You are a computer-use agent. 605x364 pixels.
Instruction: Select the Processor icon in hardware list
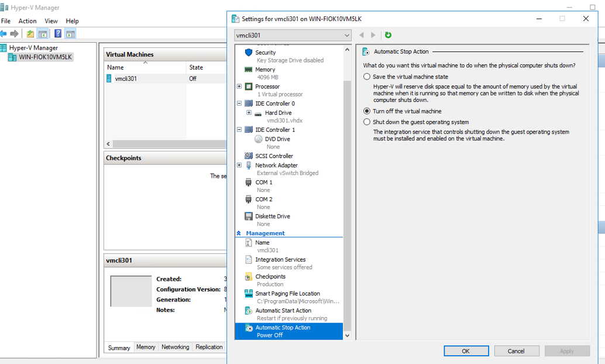click(x=249, y=87)
